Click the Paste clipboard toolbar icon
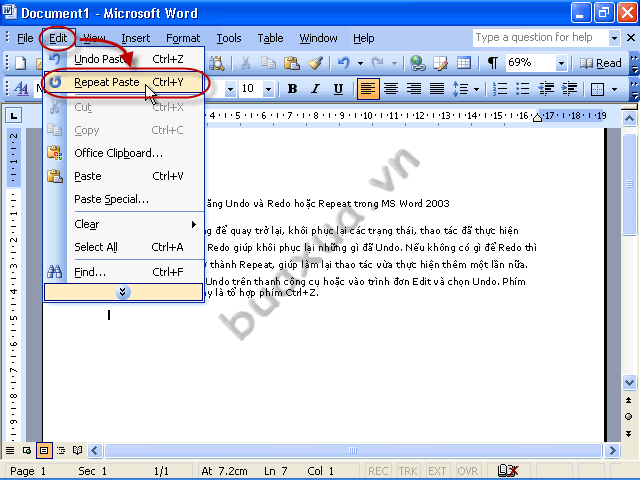This screenshot has height=480, width=640. click(291, 63)
